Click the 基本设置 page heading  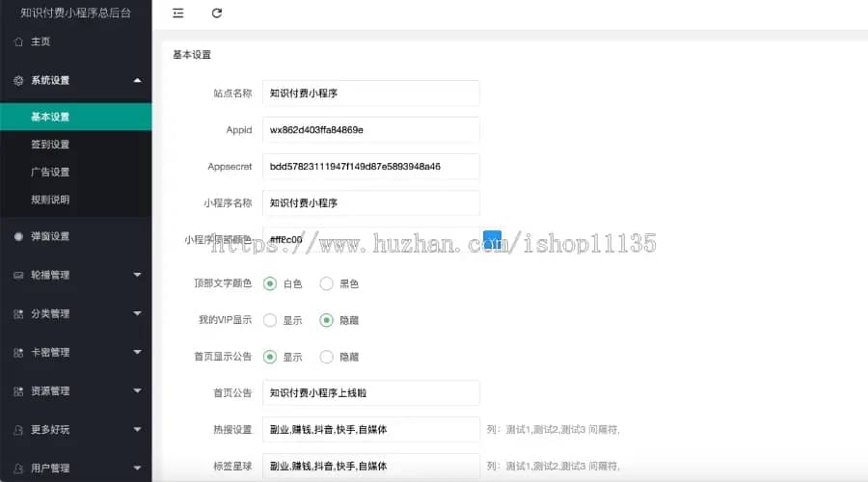click(192, 55)
